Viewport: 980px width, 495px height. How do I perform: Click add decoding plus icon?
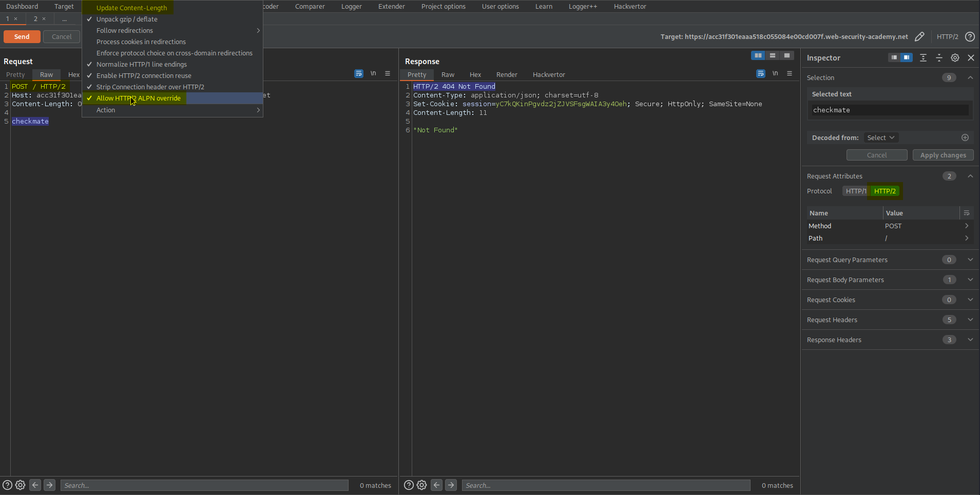tap(965, 137)
